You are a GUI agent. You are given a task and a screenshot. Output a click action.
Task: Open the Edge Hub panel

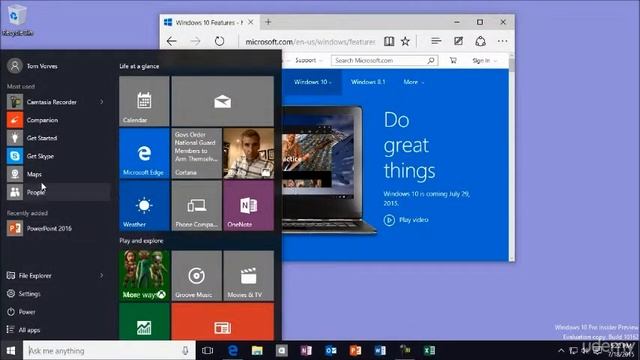pyautogui.click(x=436, y=41)
